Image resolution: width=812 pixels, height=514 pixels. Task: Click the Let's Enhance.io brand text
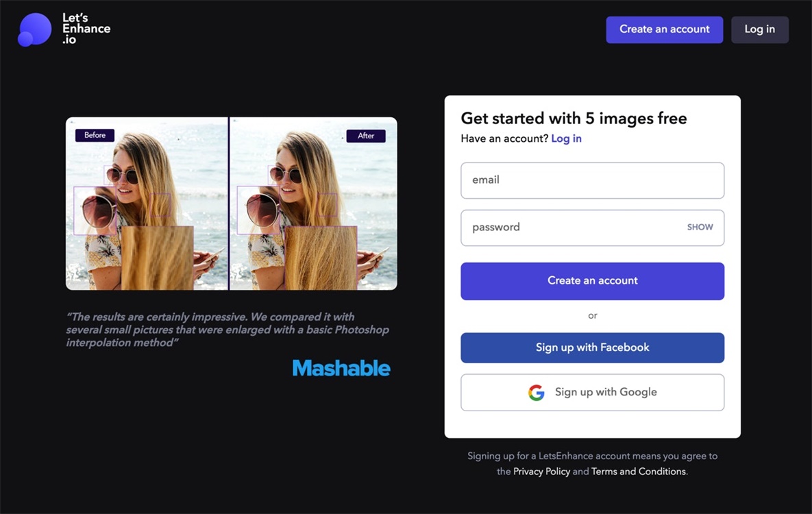click(86, 29)
